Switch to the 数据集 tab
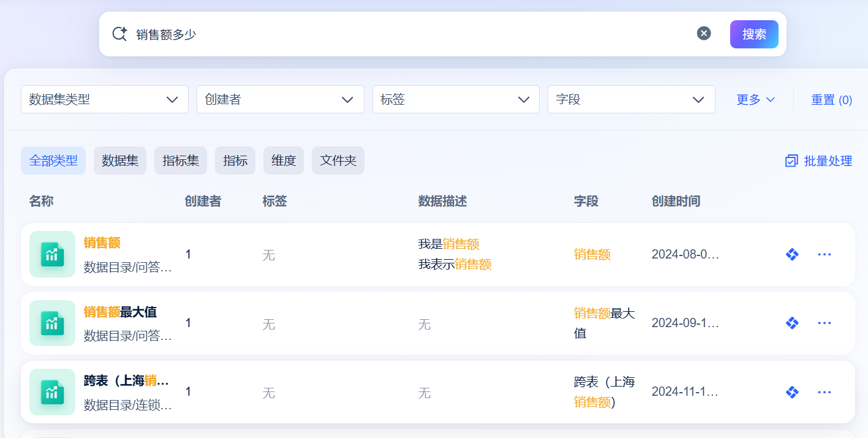This screenshot has width=868, height=438. click(x=120, y=160)
